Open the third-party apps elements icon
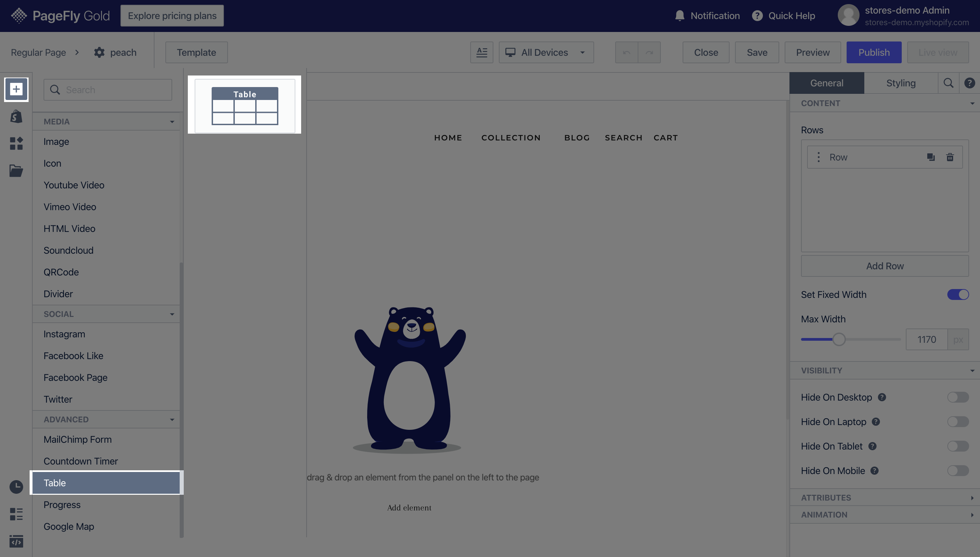Viewport: 980px width, 557px height. pos(16,144)
